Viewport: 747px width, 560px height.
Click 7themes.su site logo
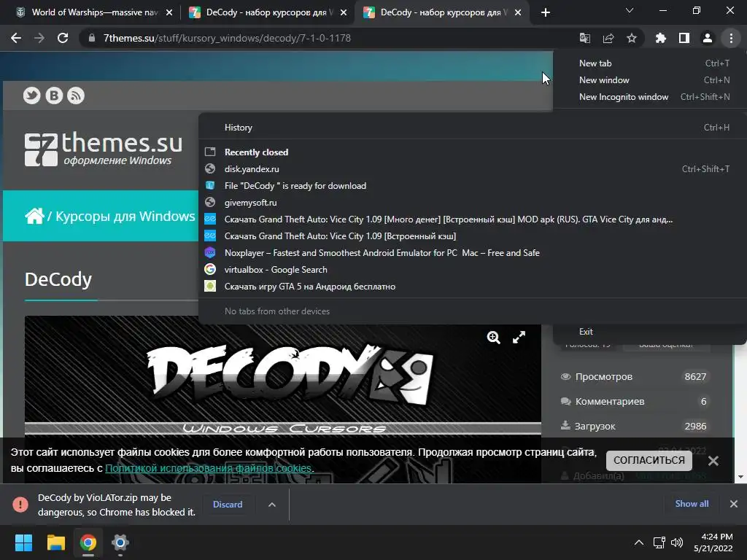(104, 149)
